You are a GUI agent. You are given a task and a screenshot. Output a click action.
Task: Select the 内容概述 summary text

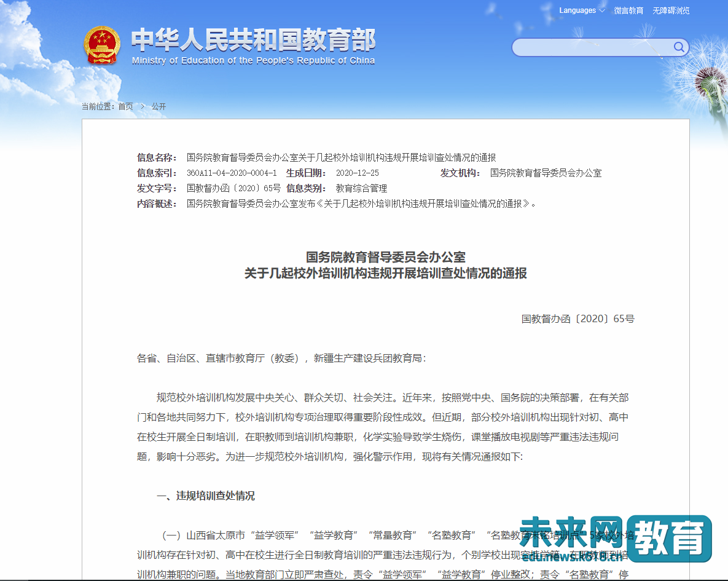point(361,204)
